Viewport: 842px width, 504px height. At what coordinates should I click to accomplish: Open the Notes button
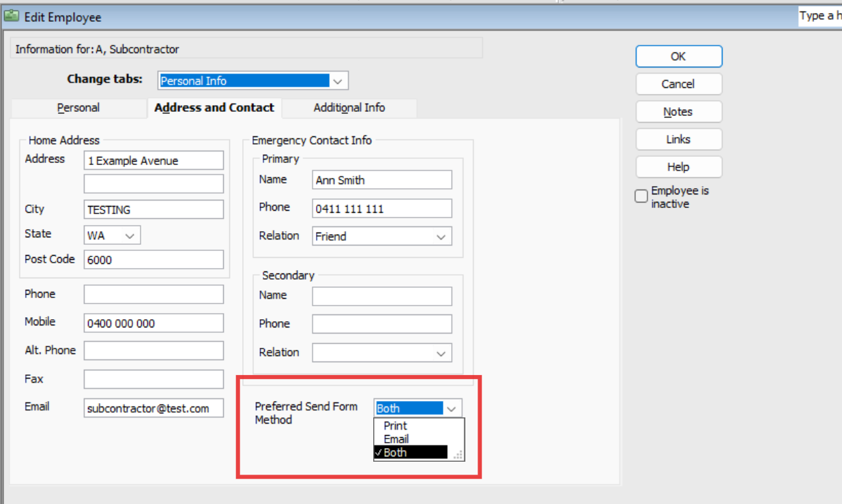point(678,112)
